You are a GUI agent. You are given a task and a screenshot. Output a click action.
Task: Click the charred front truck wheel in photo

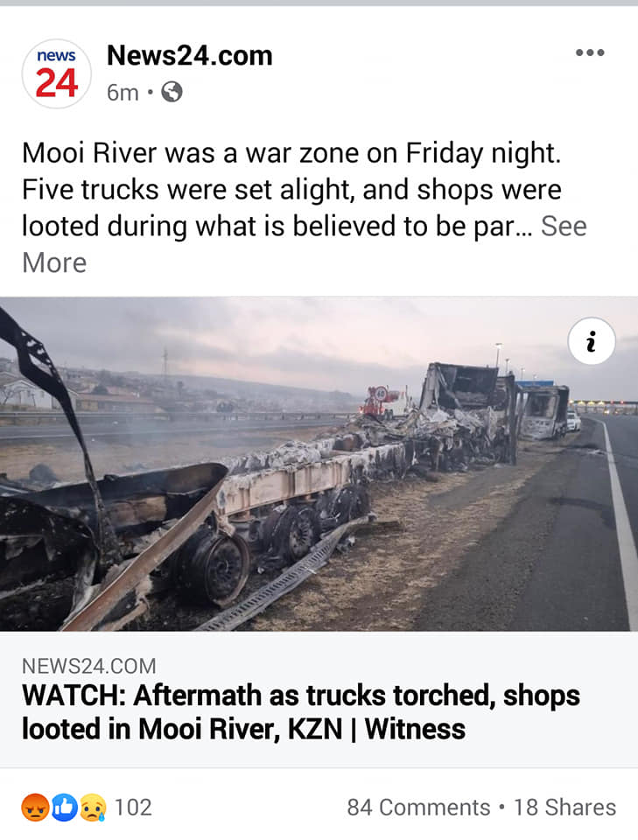click(x=214, y=566)
